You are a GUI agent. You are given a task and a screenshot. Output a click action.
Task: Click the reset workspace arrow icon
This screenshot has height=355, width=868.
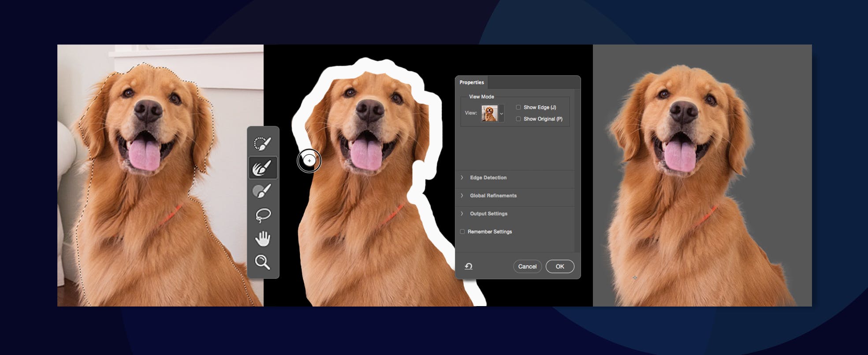469,266
